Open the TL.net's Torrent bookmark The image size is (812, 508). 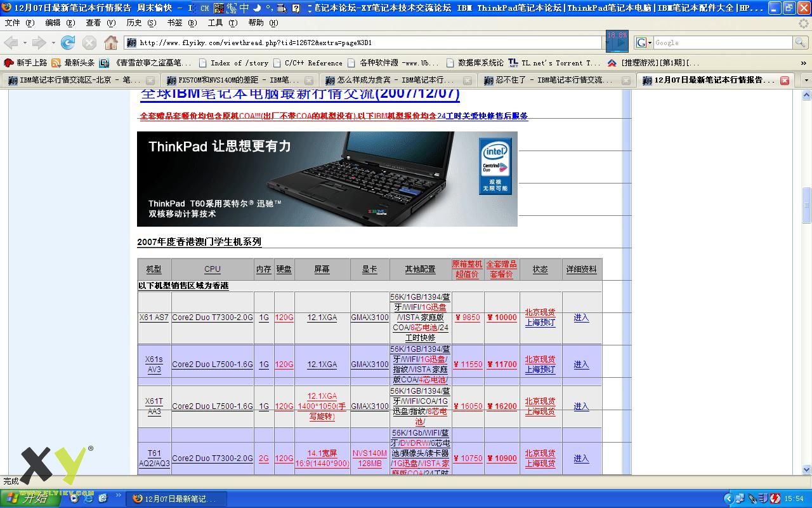[x=554, y=63]
